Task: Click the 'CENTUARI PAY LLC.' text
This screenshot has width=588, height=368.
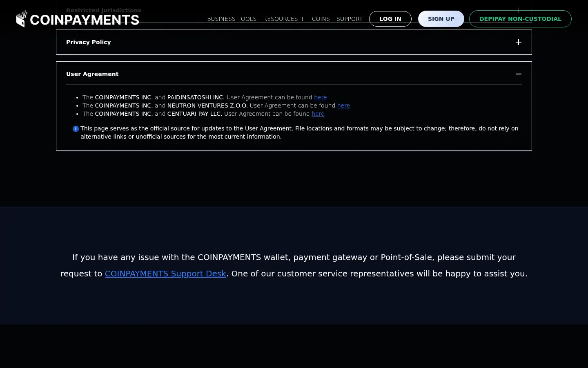Action: coord(195,114)
